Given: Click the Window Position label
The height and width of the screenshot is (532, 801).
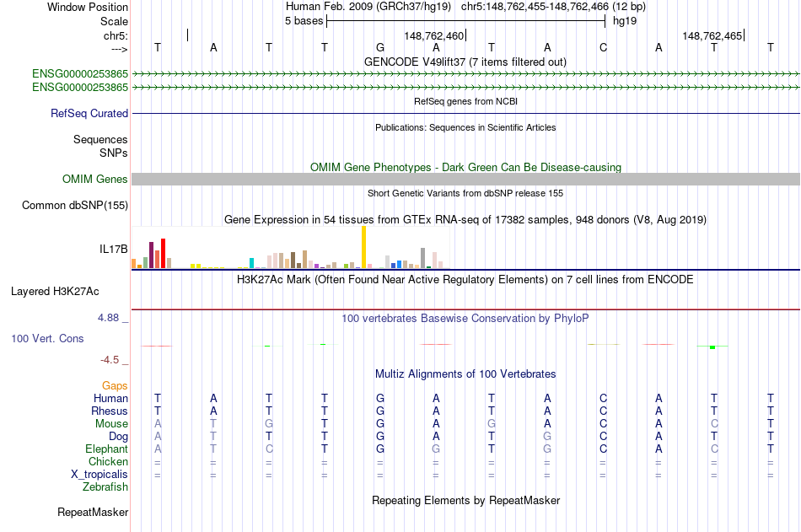Looking at the screenshot, I should pyautogui.click(x=88, y=7).
